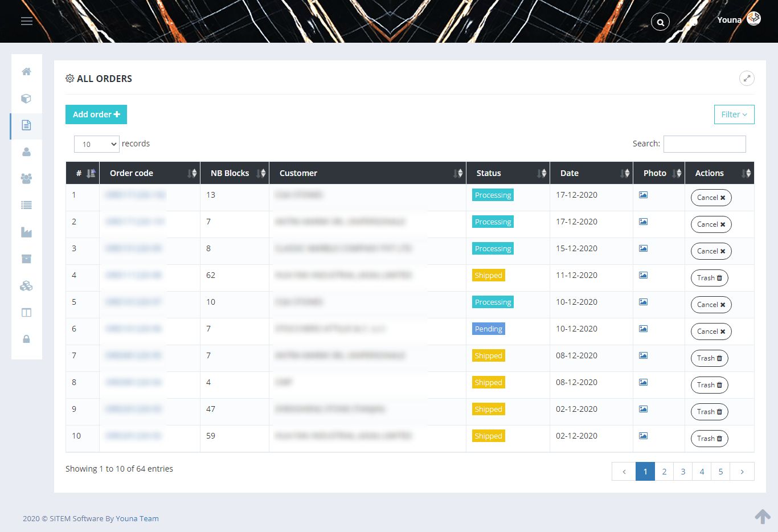The width and height of the screenshot is (778, 532).
Task: Open the lock icon in sidebar
Action: click(26, 339)
